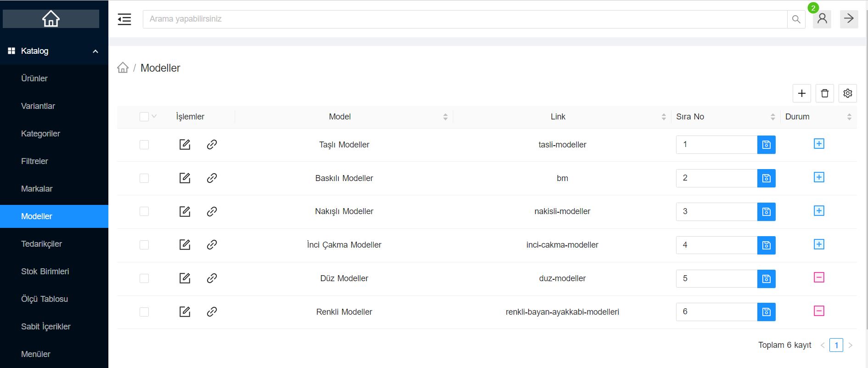This screenshot has width=868, height=368.
Task: Open link icon for Renkli Modeller
Action: click(212, 312)
